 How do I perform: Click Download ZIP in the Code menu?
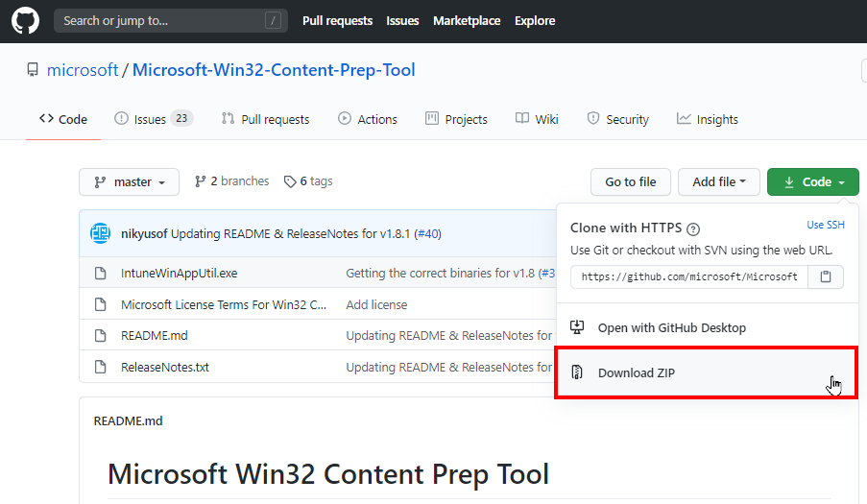click(706, 372)
